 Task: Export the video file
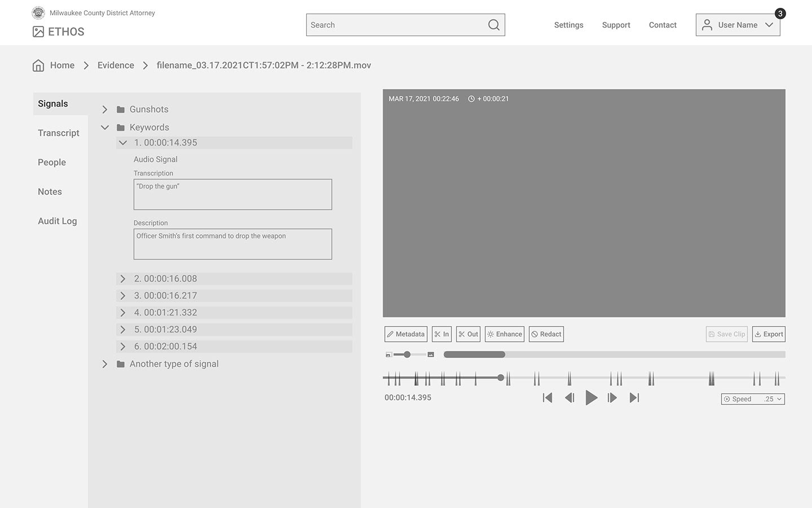tap(769, 334)
